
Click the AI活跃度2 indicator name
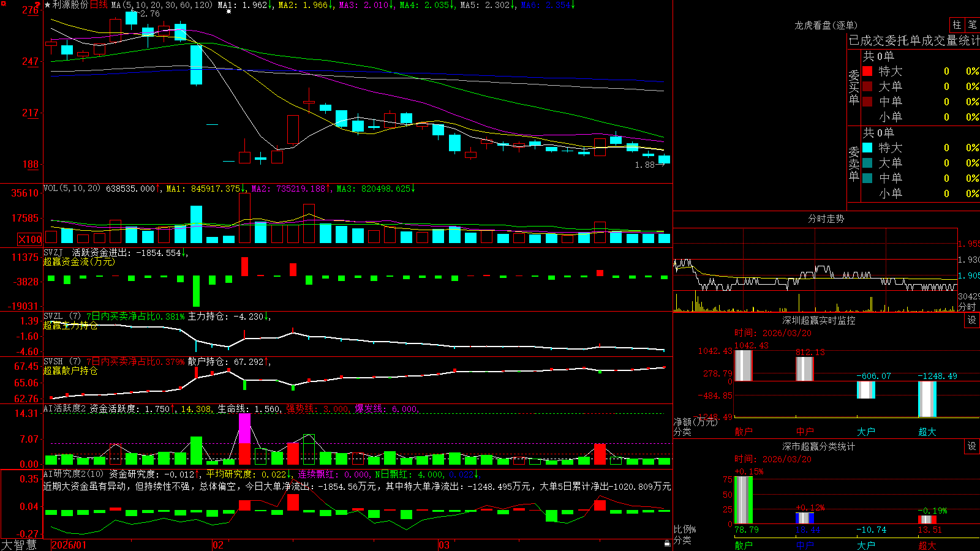pos(64,409)
